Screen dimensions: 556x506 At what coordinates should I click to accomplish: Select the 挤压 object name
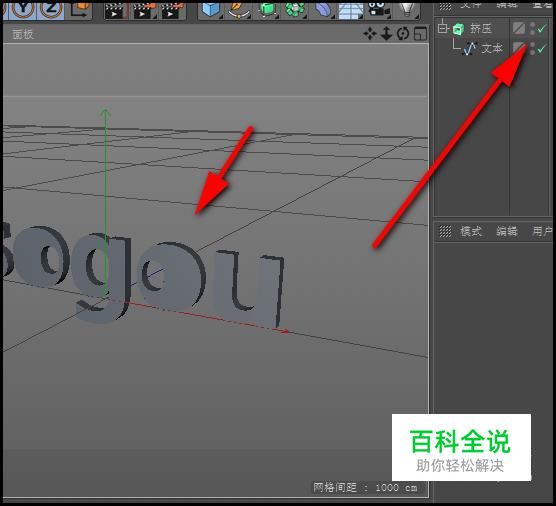[481, 28]
